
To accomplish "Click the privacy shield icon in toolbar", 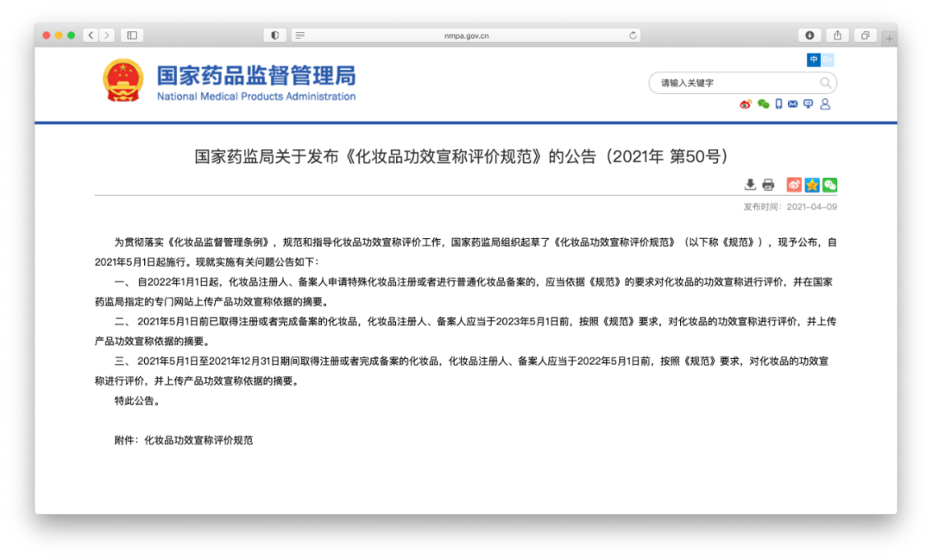I will point(274,35).
